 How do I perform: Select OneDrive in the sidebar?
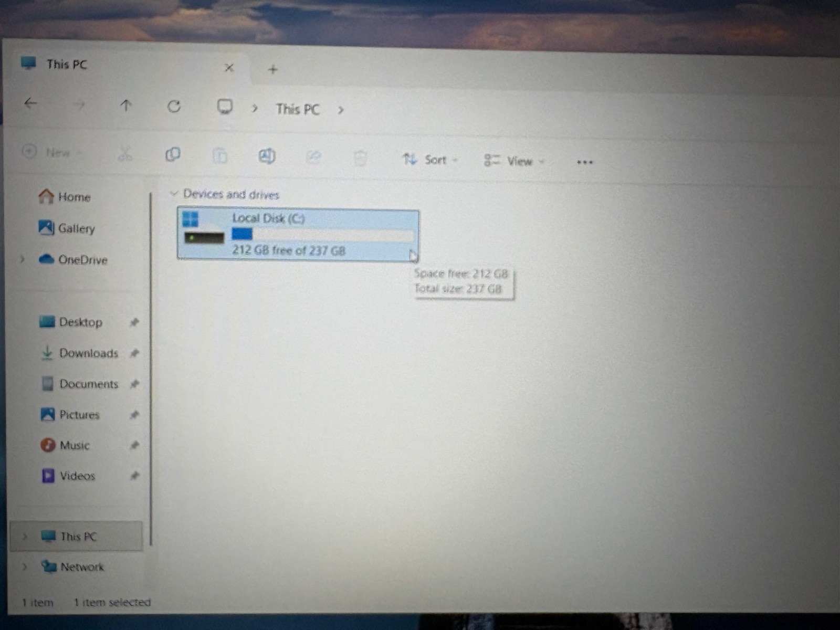click(73, 259)
